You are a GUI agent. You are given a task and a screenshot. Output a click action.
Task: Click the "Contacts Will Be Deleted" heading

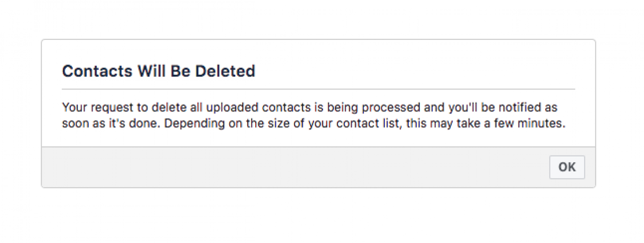tap(158, 71)
